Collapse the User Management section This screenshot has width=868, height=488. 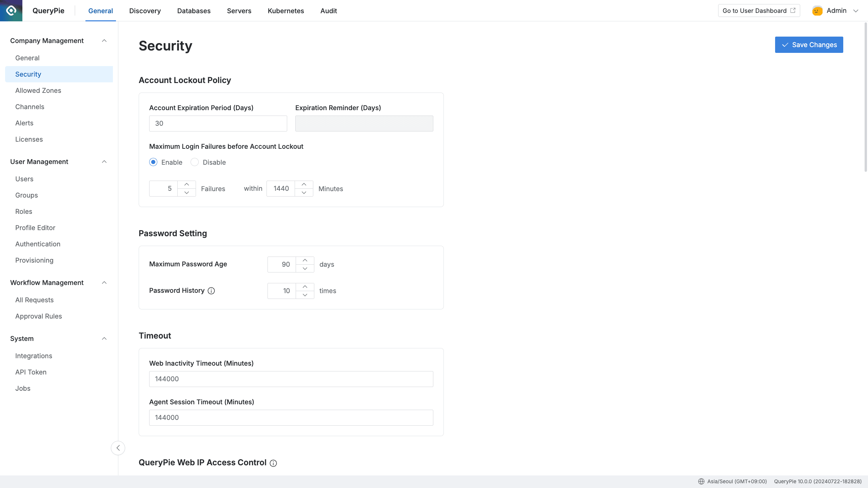(104, 162)
